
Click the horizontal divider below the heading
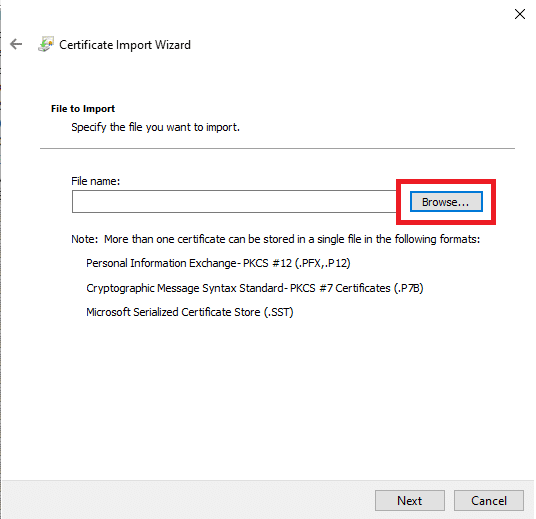(277, 148)
